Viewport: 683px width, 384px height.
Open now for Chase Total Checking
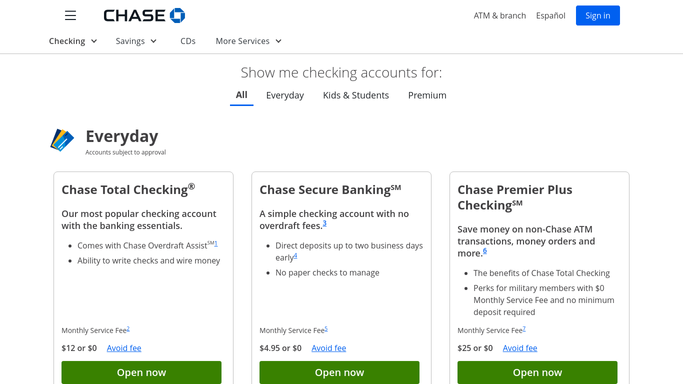(141, 372)
